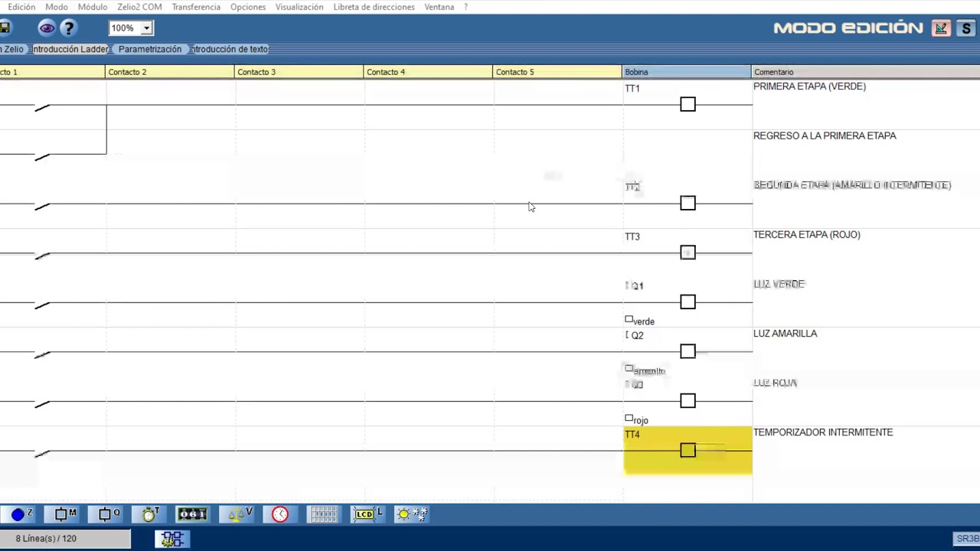
Task: Click the 'rojo' label under Q3
Action: pyautogui.click(x=641, y=420)
